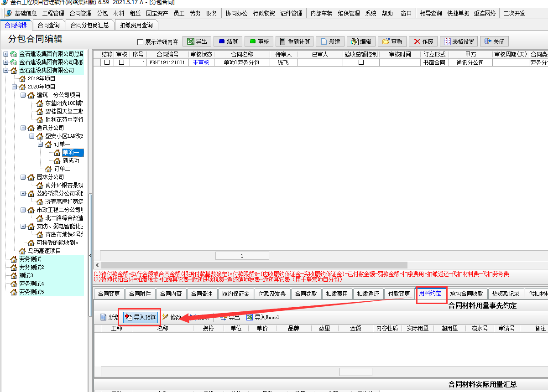Click the 查看 view toolbar button
This screenshot has height=392, width=548.
(x=392, y=41)
